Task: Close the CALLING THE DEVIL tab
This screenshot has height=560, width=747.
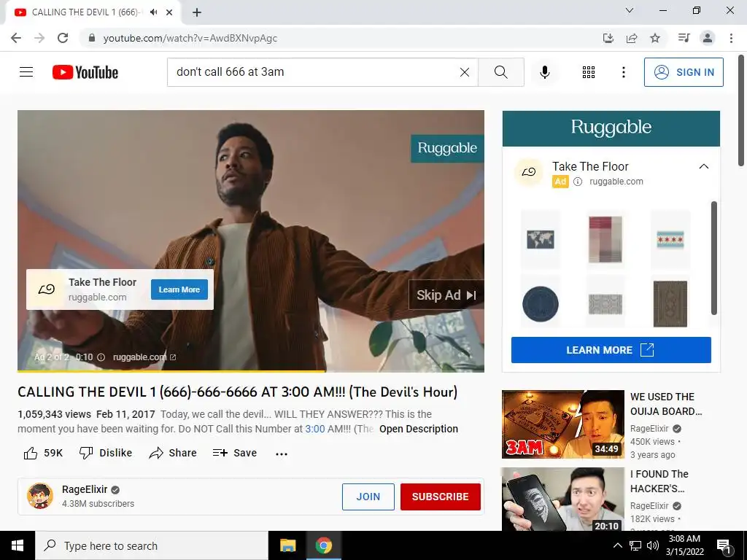Action: click(169, 12)
